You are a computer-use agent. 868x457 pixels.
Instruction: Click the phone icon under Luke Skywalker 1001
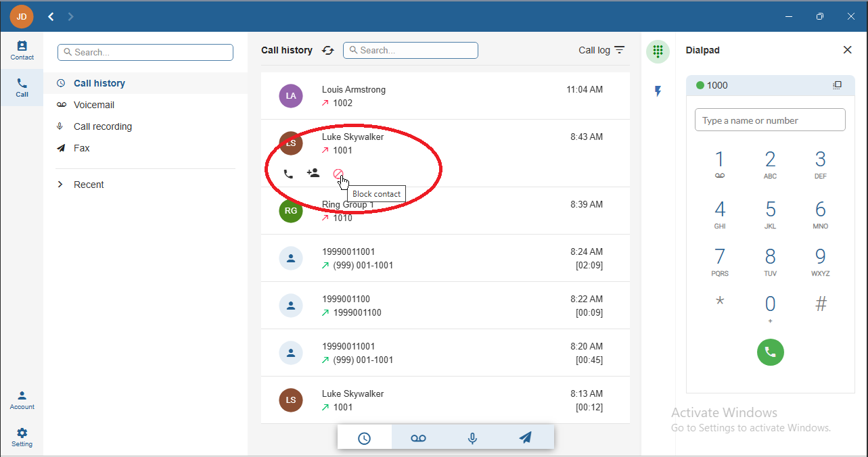pyautogui.click(x=288, y=174)
